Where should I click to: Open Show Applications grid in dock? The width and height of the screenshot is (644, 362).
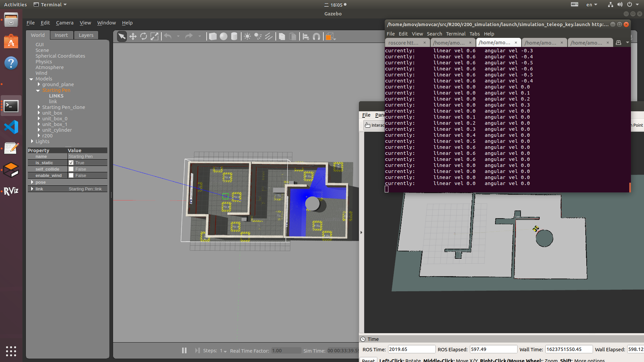click(11, 351)
